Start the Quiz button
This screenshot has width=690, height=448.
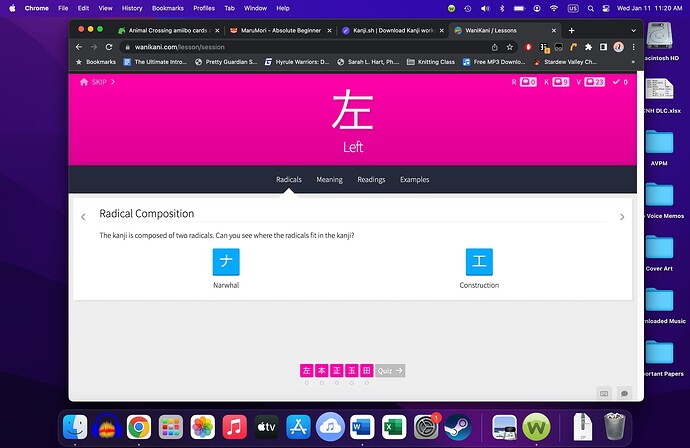tap(390, 371)
